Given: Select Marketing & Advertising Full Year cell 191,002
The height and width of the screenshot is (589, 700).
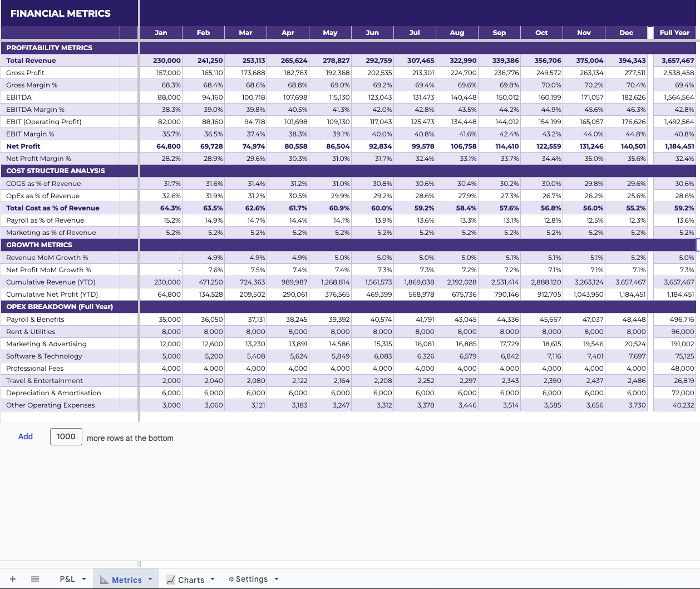Looking at the screenshot, I should (x=674, y=344).
